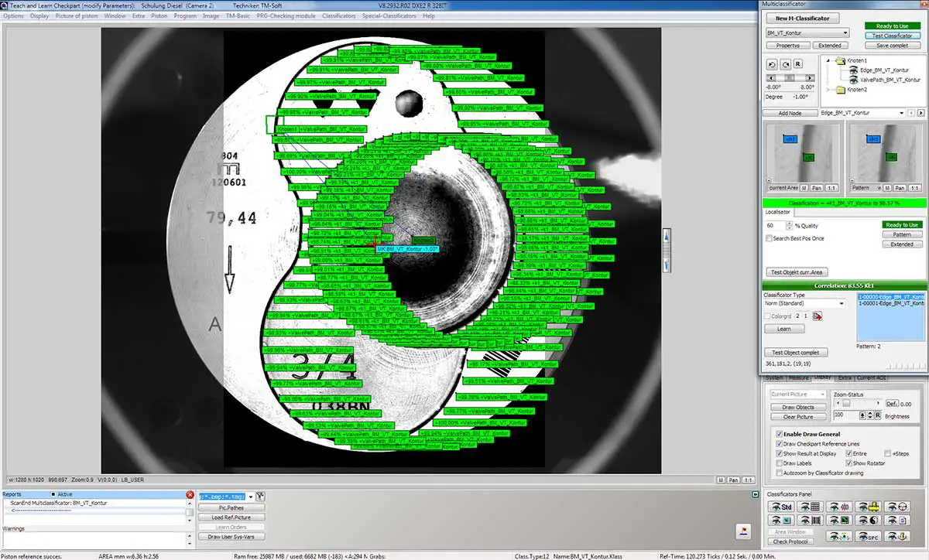Go to next node with right arrow
This screenshot has height=560, width=929.
920,113
